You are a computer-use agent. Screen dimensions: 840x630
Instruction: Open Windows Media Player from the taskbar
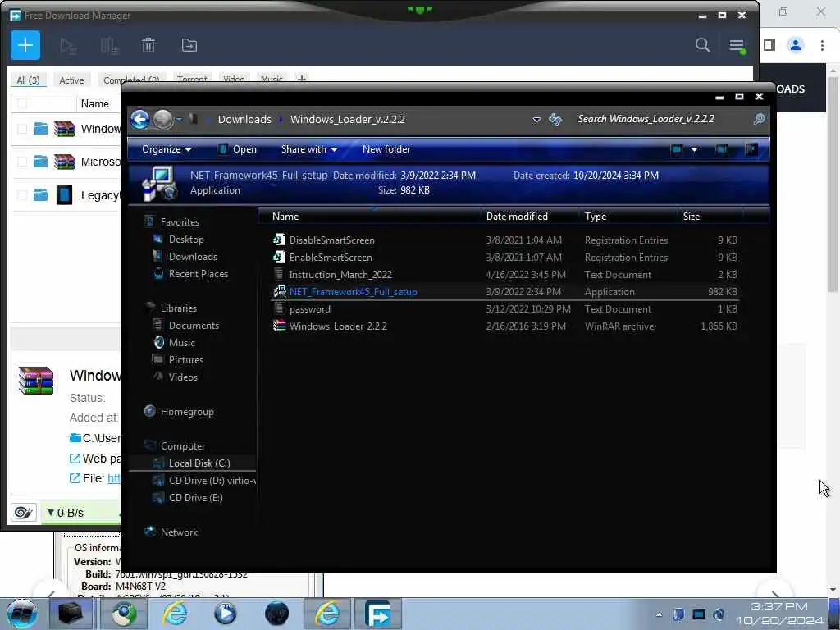coord(225,614)
